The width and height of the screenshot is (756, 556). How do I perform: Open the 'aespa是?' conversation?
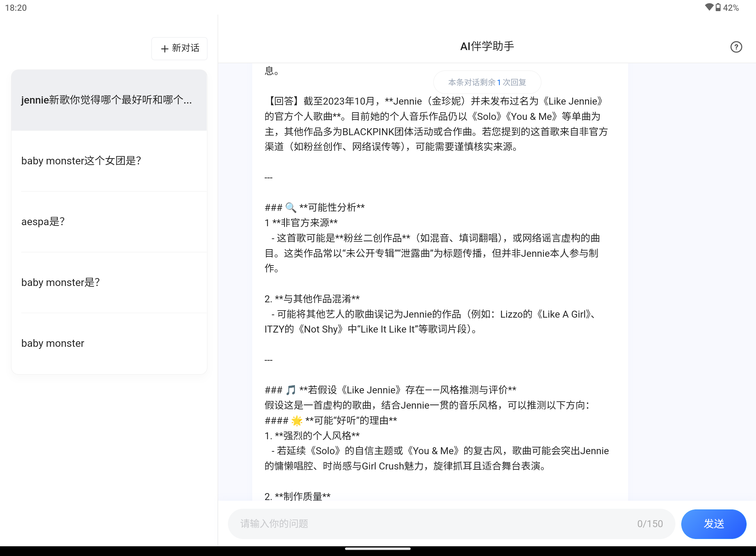pos(109,222)
